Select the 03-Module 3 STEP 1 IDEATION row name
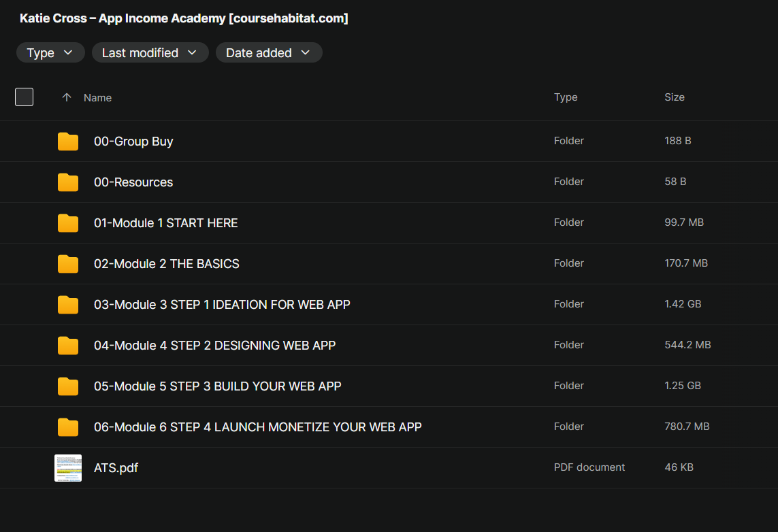 coord(222,304)
